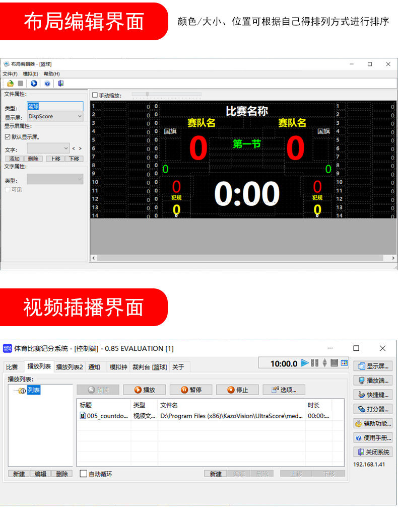
Task: Click the 文件名 column header
Action: (x=231, y=405)
